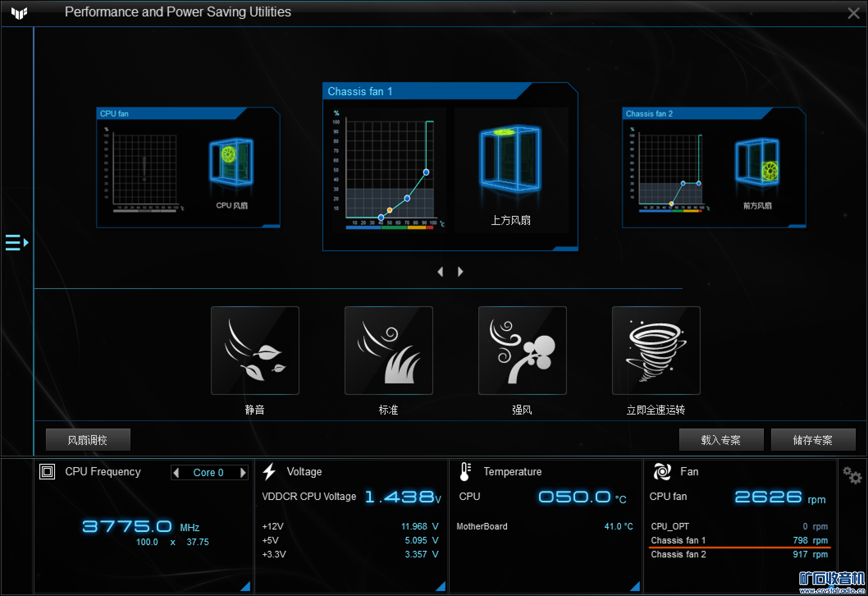Switch to next core with right arrow
The image size is (868, 596).
click(243, 472)
